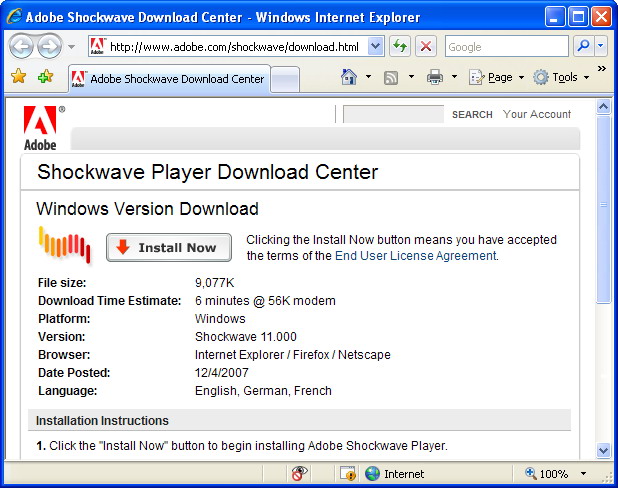This screenshot has width=618, height=495.
Task: Click the Your Account link
Action: (x=537, y=114)
